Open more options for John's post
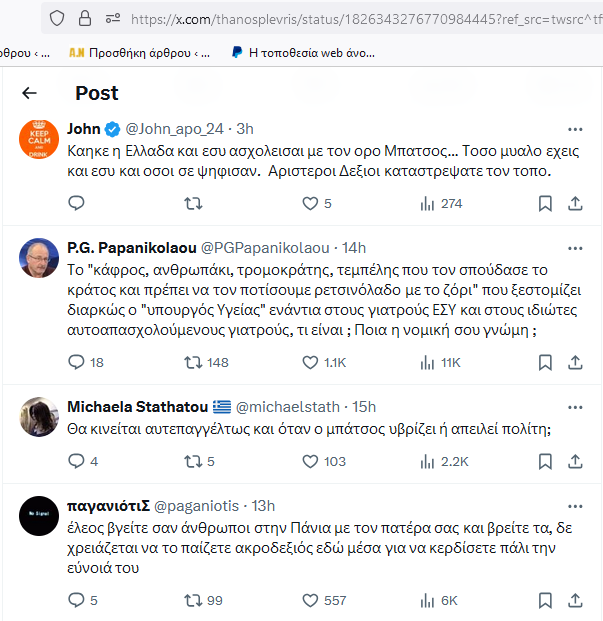The width and height of the screenshot is (603, 621). 575,129
